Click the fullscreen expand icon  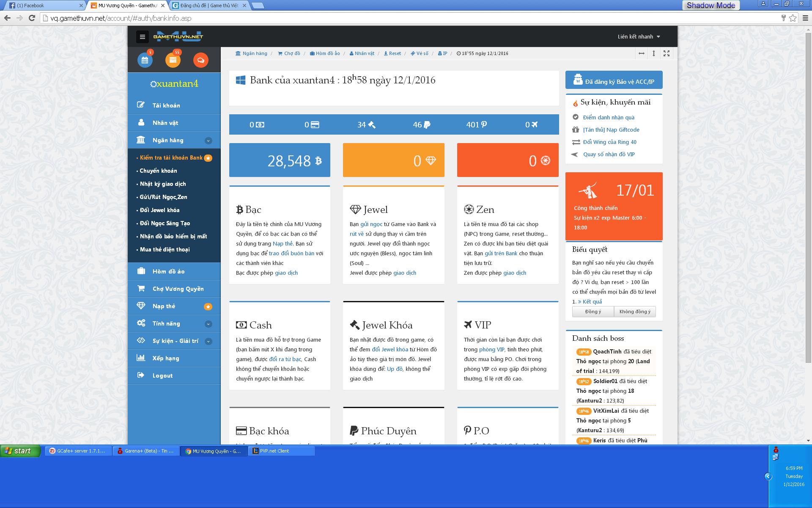(667, 53)
